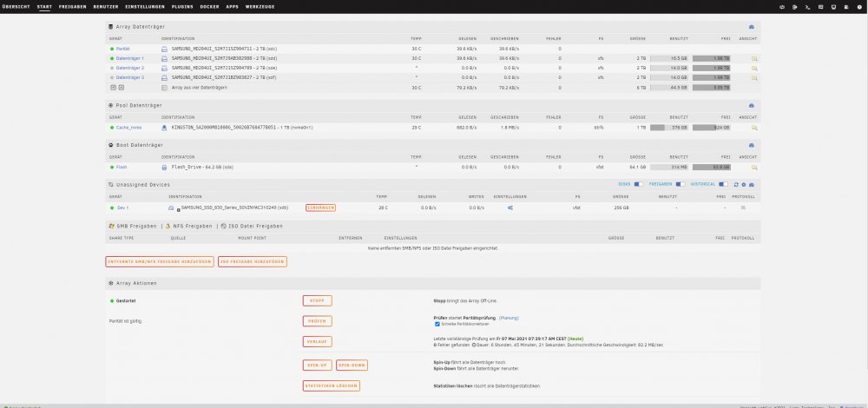The image size is (868, 408).
Task: Open the Parität device link
Action: pyautogui.click(x=123, y=49)
